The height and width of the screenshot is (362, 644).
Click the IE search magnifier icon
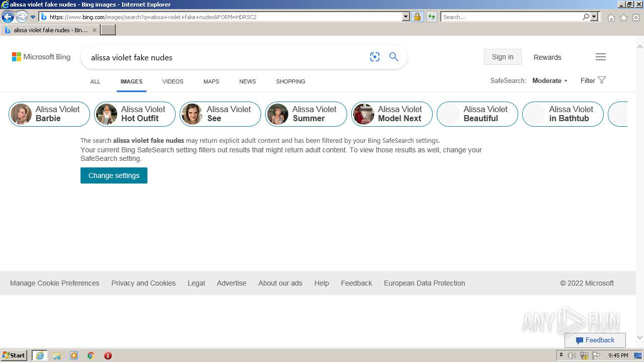(586, 17)
